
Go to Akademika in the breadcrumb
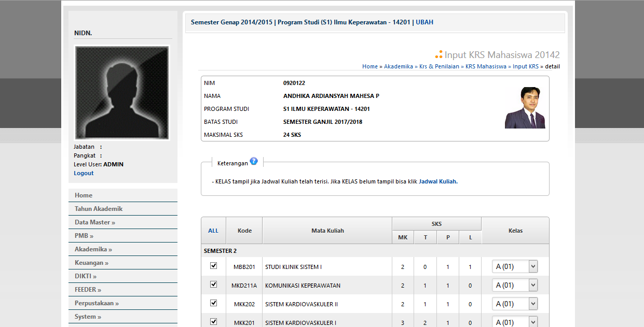tap(399, 66)
